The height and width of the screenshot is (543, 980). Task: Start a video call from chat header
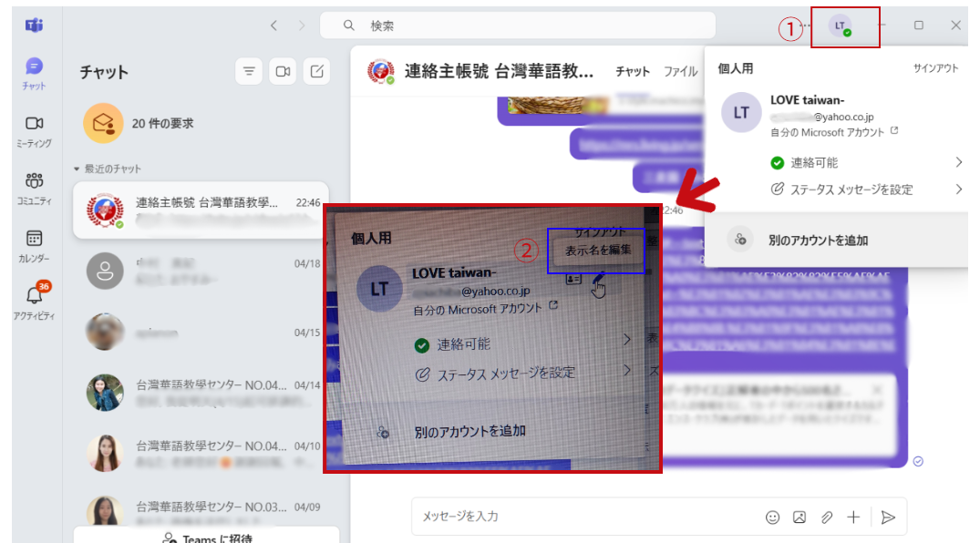[283, 71]
